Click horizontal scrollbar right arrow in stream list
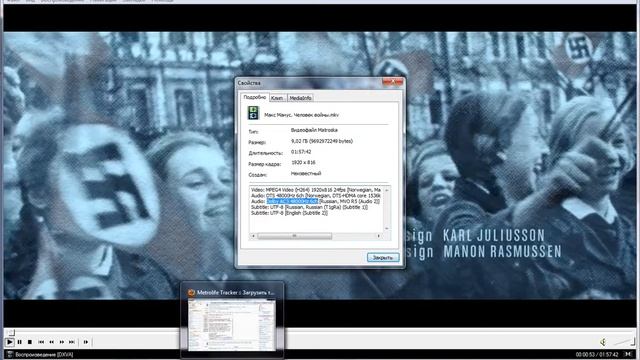The image size is (640, 360). point(379,236)
